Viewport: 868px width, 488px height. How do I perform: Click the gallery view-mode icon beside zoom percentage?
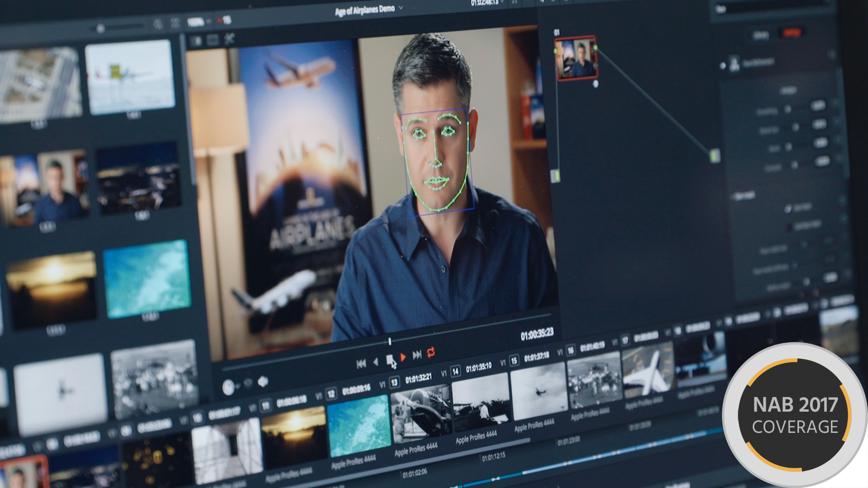click(x=175, y=23)
